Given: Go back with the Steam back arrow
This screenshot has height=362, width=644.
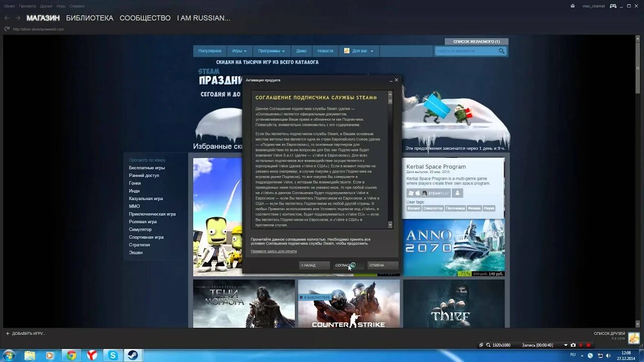Looking at the screenshot, I should (x=7, y=18).
